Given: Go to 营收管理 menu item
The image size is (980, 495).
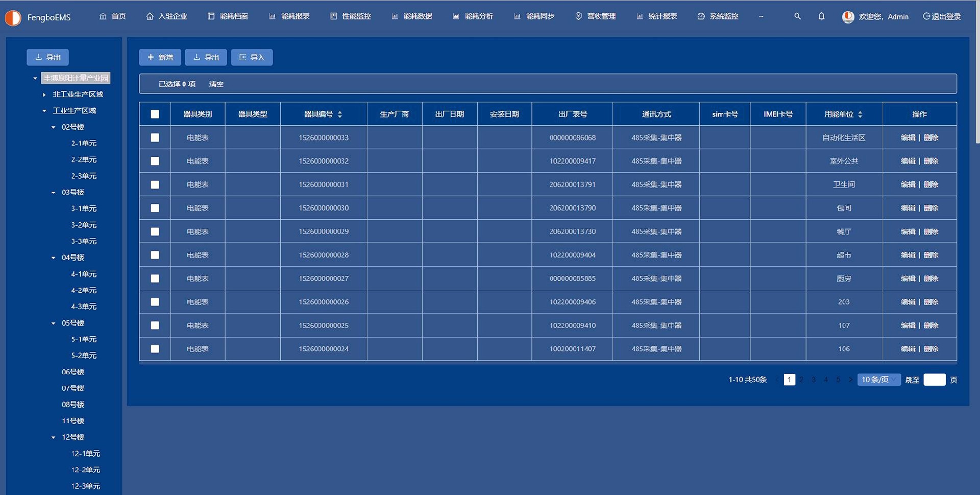Looking at the screenshot, I should (x=595, y=16).
